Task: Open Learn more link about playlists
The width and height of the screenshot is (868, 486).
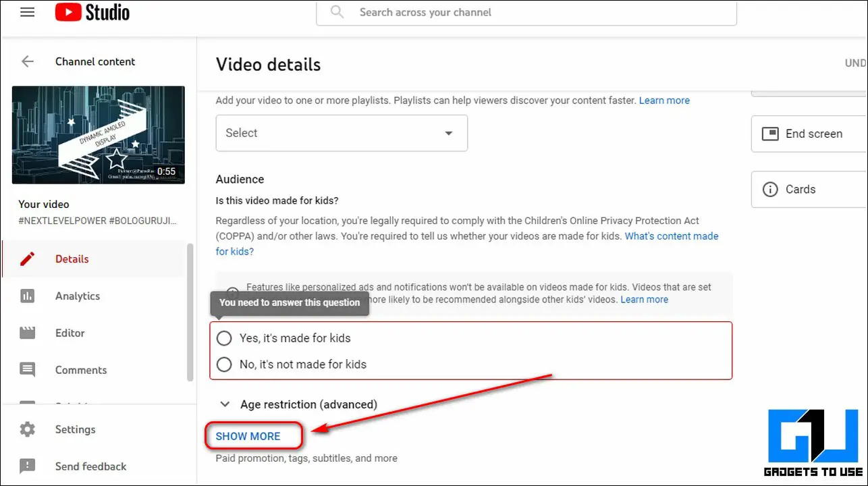Action: pos(664,101)
